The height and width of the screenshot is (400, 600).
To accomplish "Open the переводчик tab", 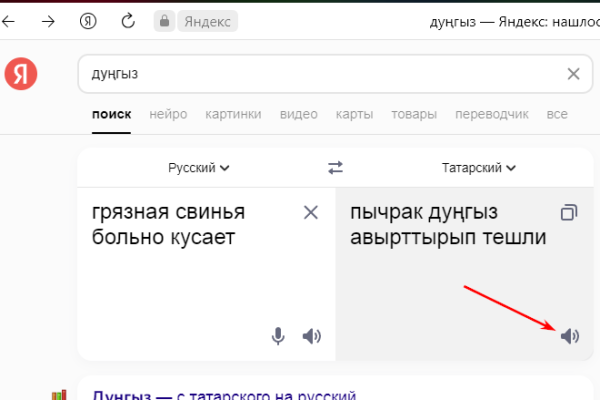I will click(x=491, y=114).
